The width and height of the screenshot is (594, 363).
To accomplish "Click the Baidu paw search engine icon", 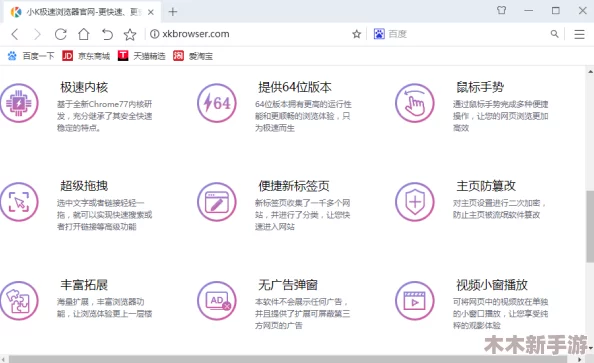I will (379, 34).
